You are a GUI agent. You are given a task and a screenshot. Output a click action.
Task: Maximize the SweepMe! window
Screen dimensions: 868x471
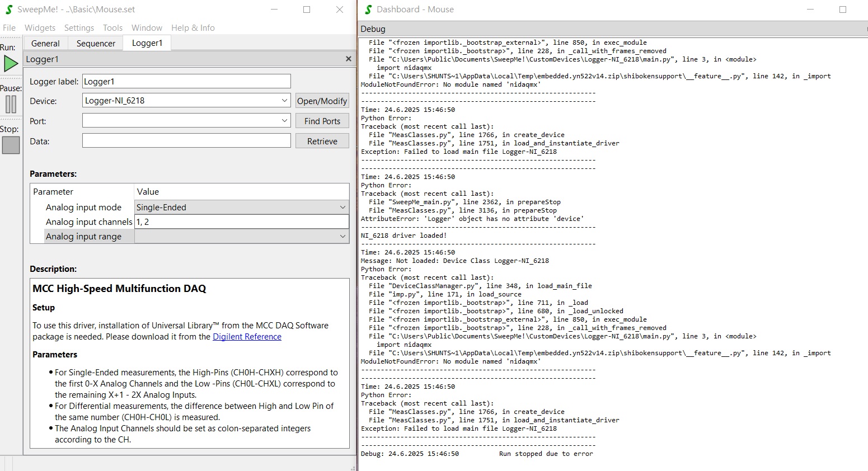(307, 10)
